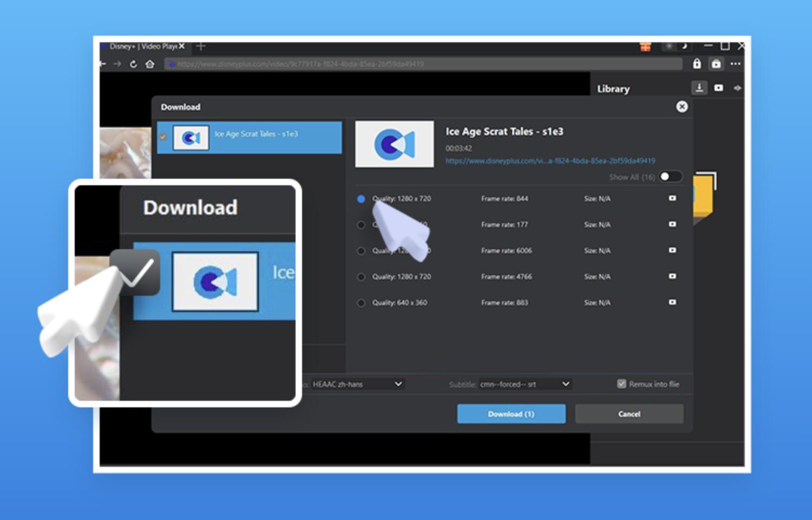Open the home page via the house icon
This screenshot has width=812, height=520.
[x=150, y=64]
